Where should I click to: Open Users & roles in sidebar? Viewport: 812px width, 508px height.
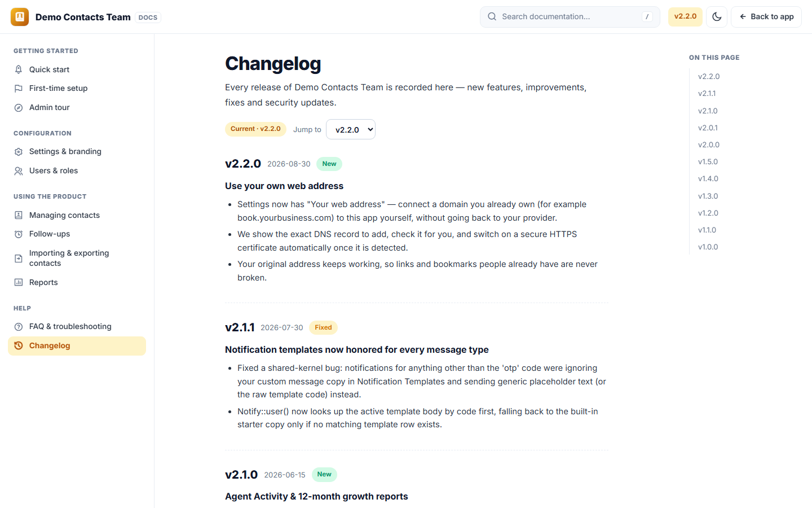click(x=77, y=171)
